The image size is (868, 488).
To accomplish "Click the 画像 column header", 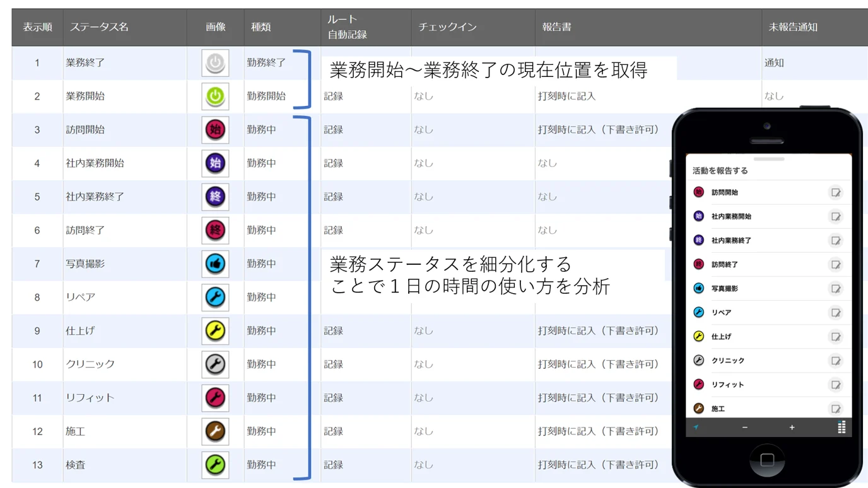I will (215, 27).
